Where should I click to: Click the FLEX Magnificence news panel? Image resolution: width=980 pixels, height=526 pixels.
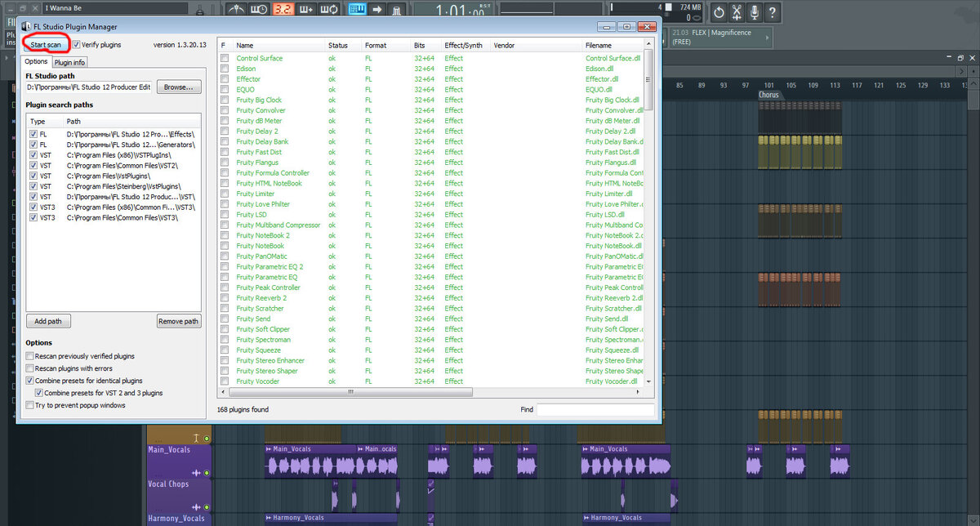click(721, 37)
